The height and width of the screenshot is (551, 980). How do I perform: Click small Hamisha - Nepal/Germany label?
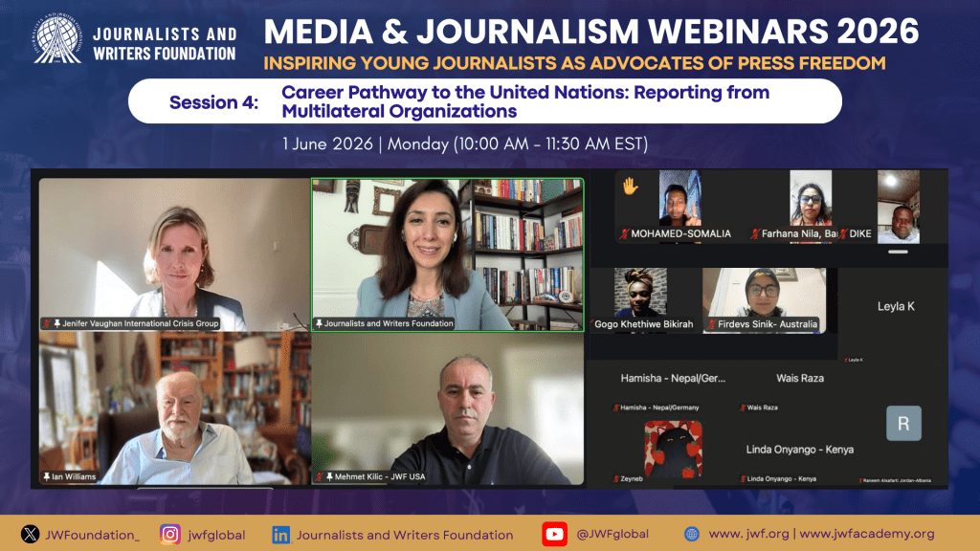[659, 408]
